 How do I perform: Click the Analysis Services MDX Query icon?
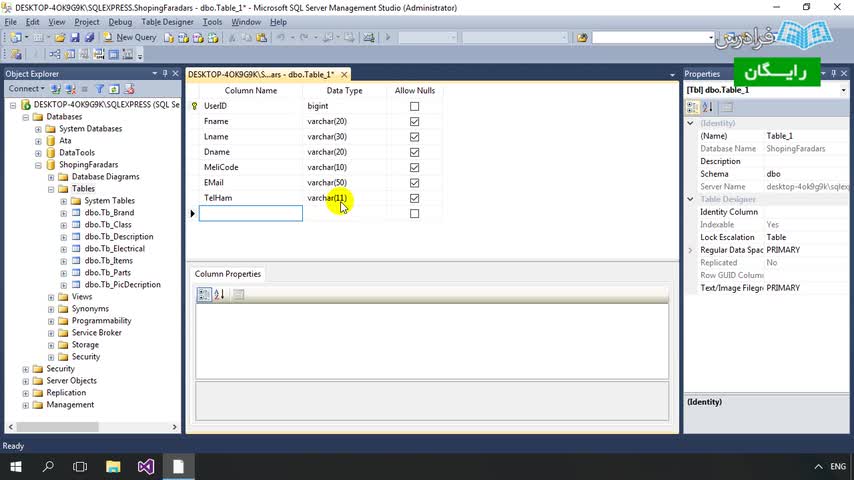(184, 38)
